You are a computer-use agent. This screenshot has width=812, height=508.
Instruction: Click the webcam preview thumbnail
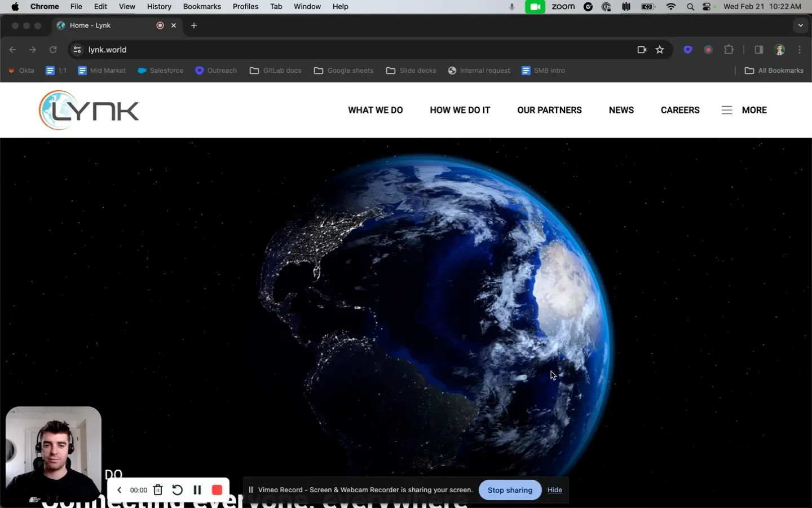point(54,454)
